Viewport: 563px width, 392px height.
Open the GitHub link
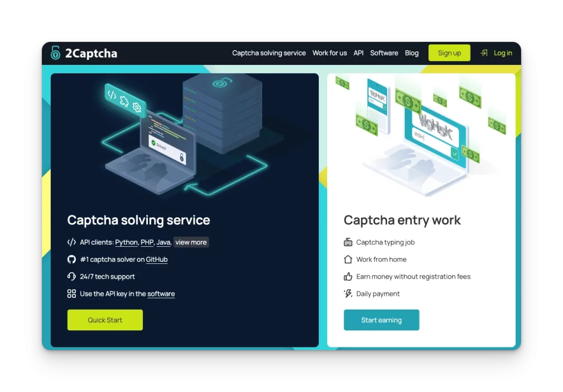click(x=157, y=260)
